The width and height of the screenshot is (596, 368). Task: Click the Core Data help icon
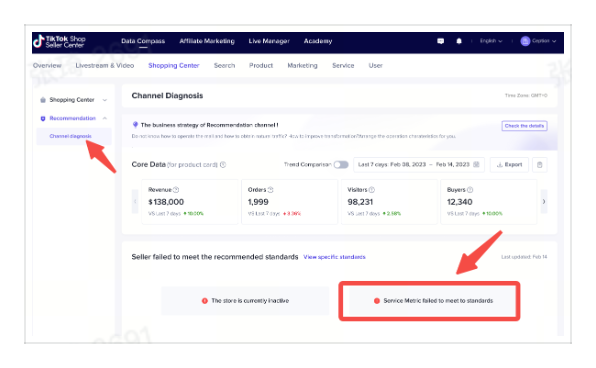pyautogui.click(x=223, y=165)
